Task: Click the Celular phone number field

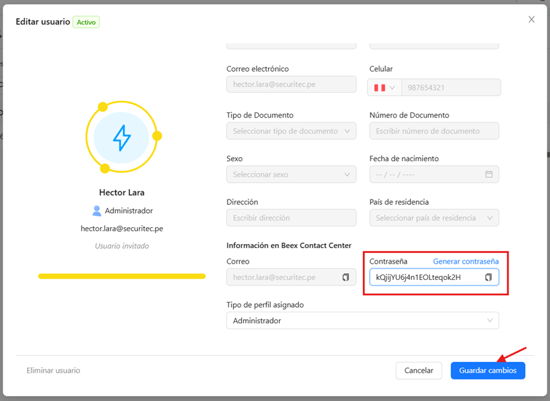Action: pyautogui.click(x=451, y=87)
